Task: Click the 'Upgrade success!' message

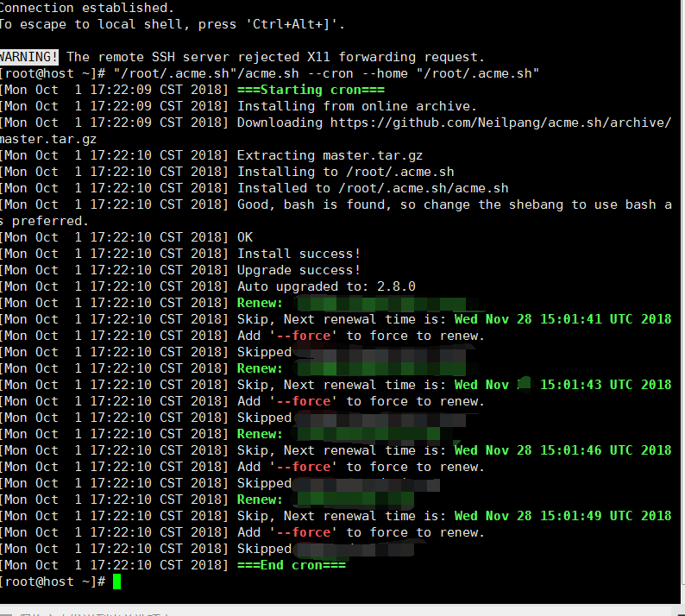Action: [299, 270]
